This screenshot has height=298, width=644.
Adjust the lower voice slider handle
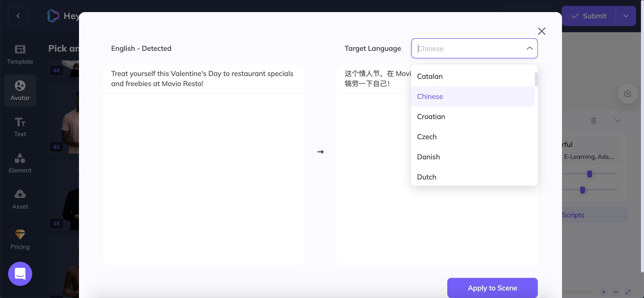[x=582, y=190]
